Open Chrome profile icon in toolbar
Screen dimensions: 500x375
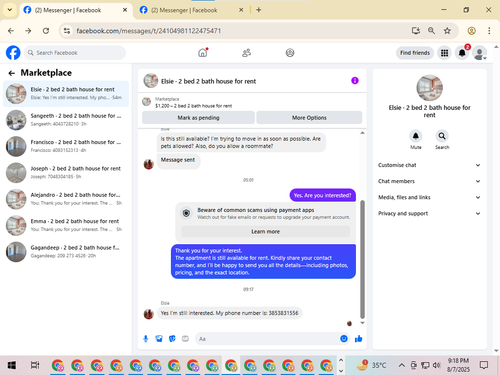[471, 31]
